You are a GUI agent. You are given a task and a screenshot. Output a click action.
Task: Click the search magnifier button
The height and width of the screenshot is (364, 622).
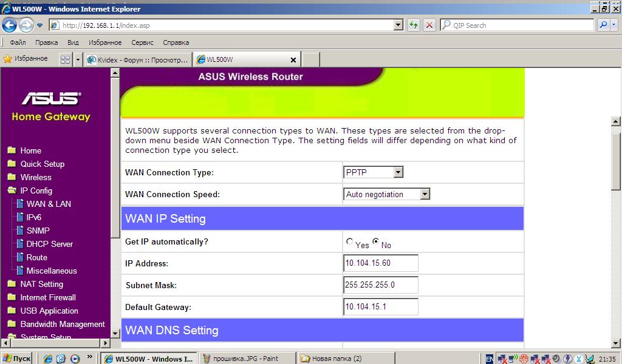point(603,25)
